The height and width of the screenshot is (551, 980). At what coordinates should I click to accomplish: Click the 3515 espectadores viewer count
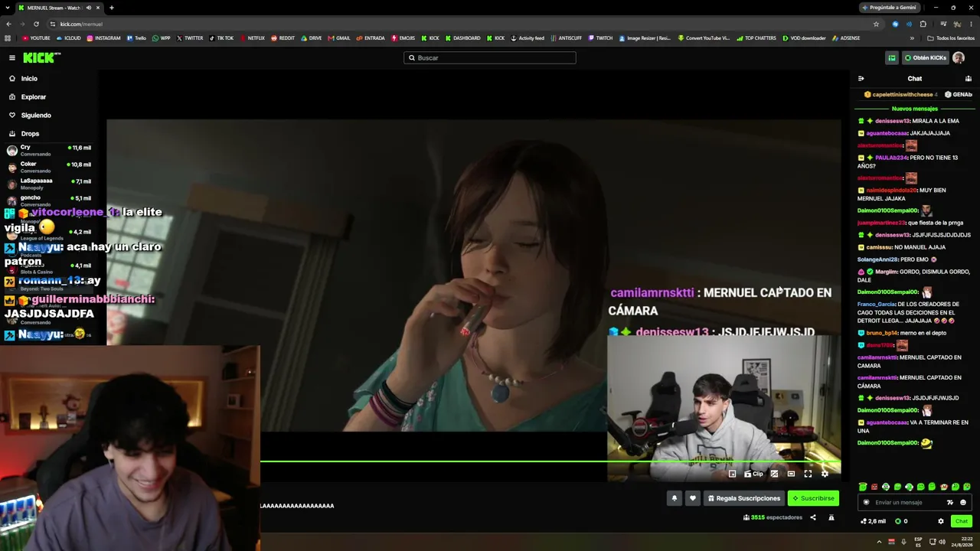pos(773,517)
